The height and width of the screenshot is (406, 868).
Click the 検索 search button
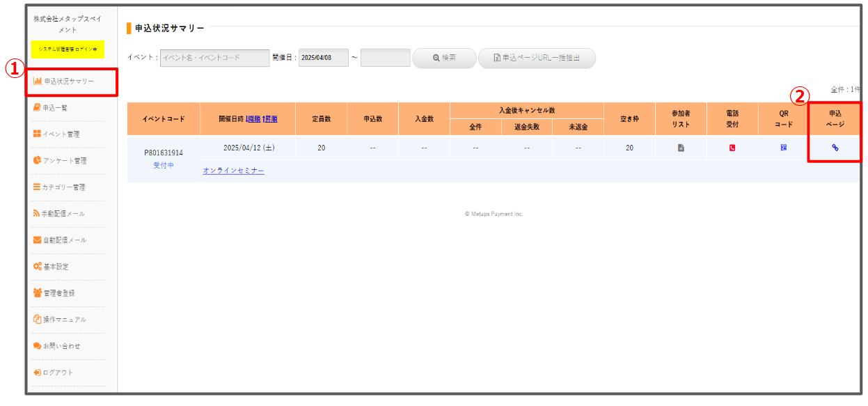pos(444,58)
